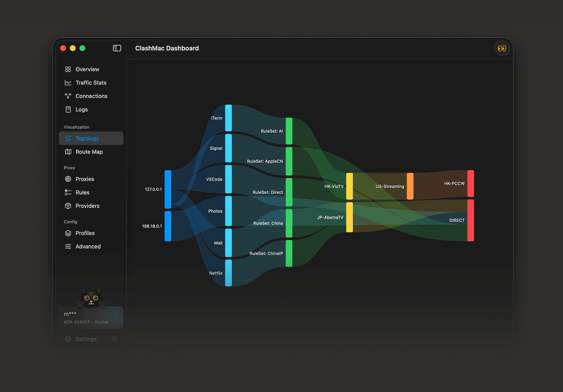This screenshot has width=563, height=392.
Task: Open the Overview grid icon
Action: pos(68,69)
